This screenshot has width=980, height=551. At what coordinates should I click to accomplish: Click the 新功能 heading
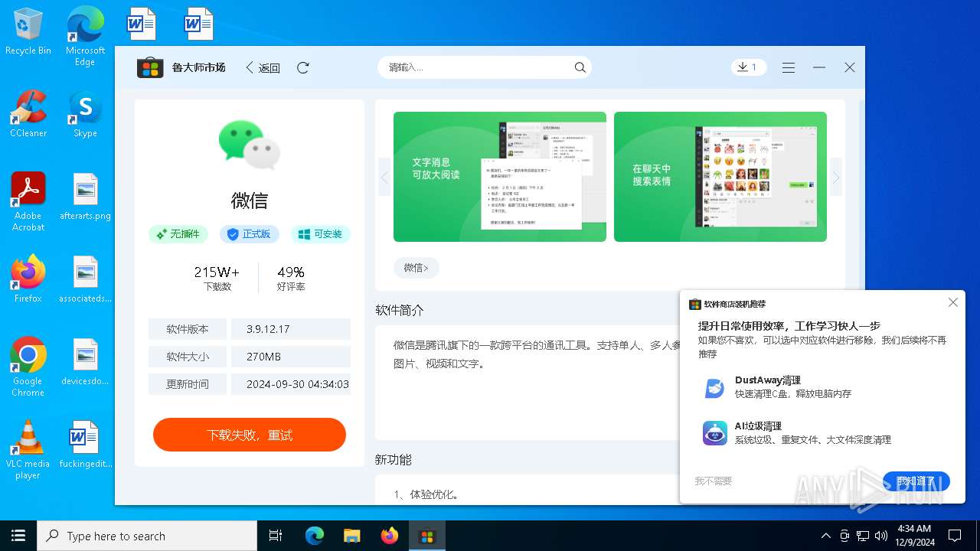point(394,459)
